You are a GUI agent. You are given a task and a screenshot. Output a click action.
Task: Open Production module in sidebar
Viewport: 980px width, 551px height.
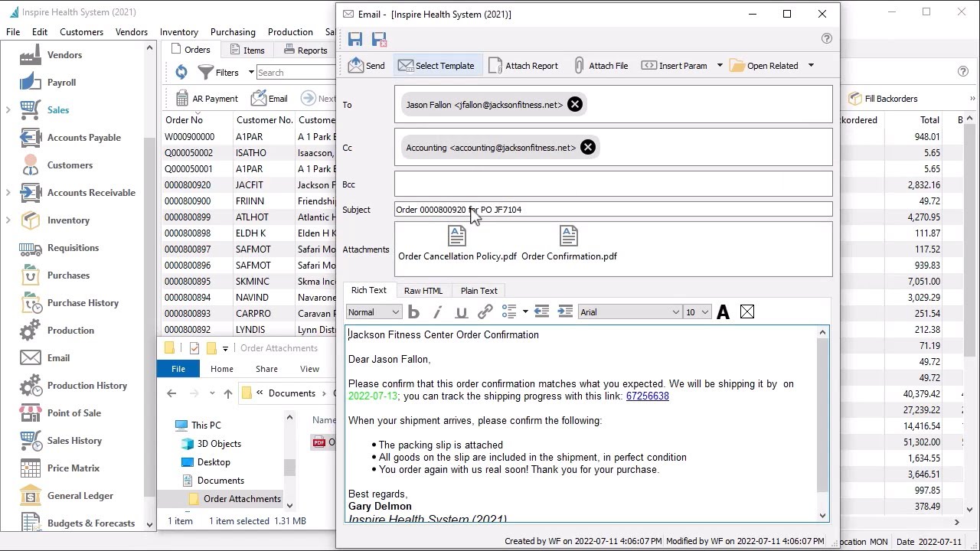coord(70,331)
